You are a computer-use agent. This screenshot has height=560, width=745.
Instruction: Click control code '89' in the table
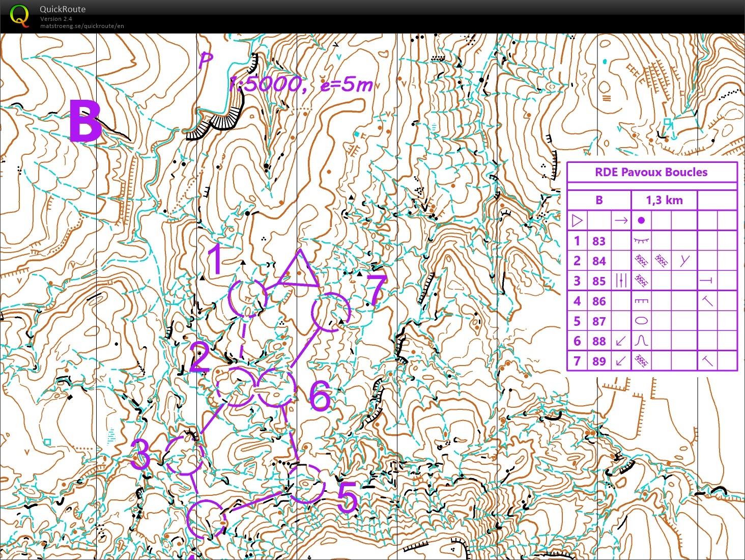(599, 361)
